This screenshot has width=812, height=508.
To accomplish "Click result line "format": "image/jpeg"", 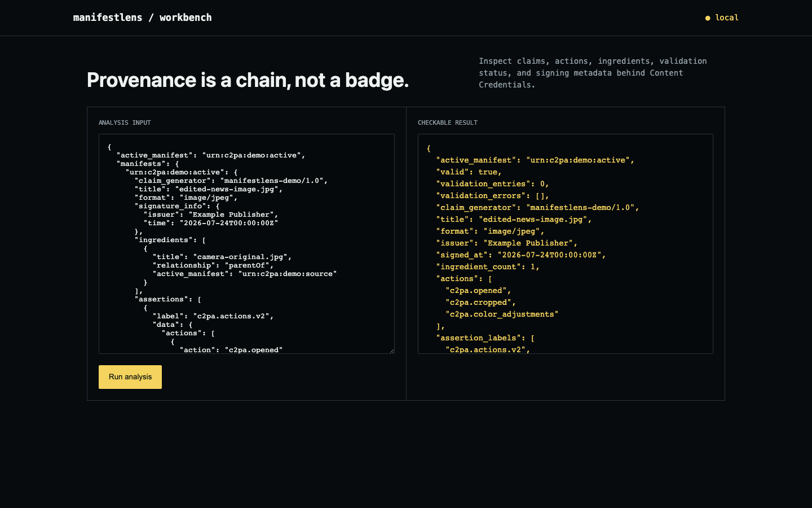I will click(x=490, y=231).
